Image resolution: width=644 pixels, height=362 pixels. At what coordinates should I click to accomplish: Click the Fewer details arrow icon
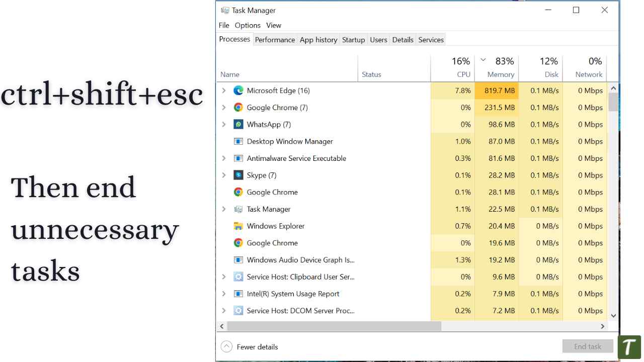[x=226, y=346]
